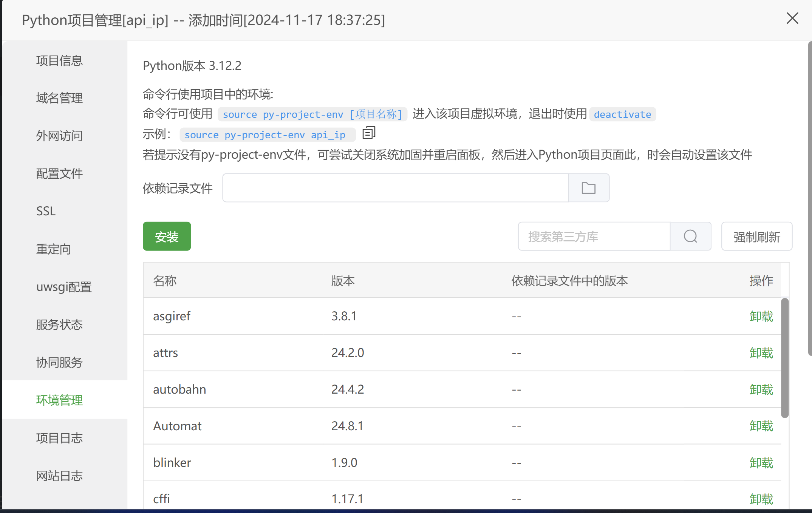Click the 依赖记录文件中的版本 column header
The height and width of the screenshot is (513, 812).
click(569, 281)
